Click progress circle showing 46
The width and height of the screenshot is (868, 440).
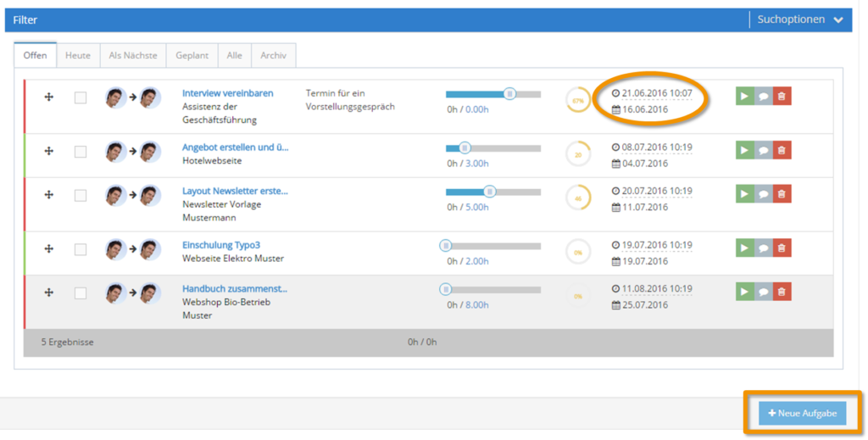(x=578, y=198)
